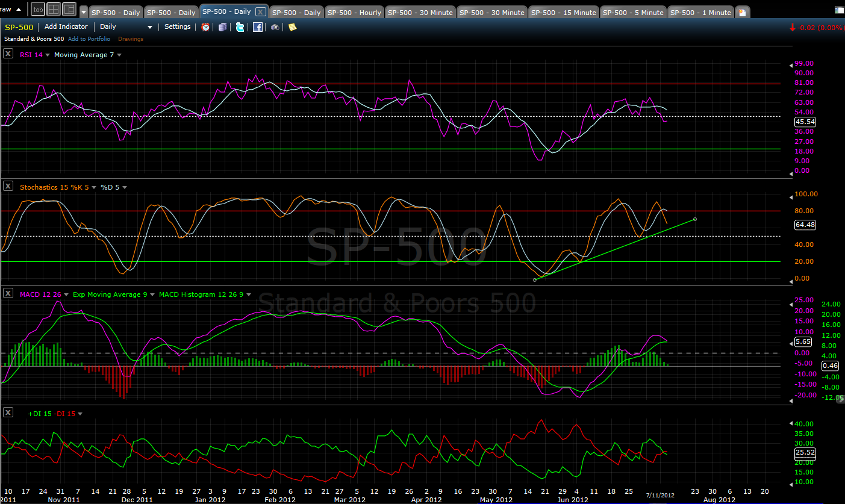
Task: Open the %D 5 options dropdown
Action: click(125, 187)
